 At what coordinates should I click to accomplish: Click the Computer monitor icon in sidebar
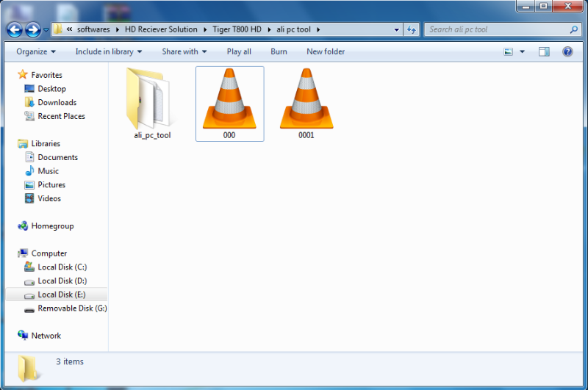(x=23, y=253)
